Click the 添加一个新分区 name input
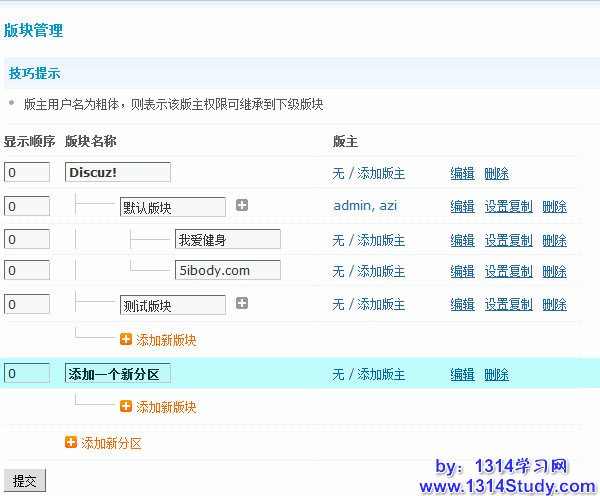 (x=118, y=374)
